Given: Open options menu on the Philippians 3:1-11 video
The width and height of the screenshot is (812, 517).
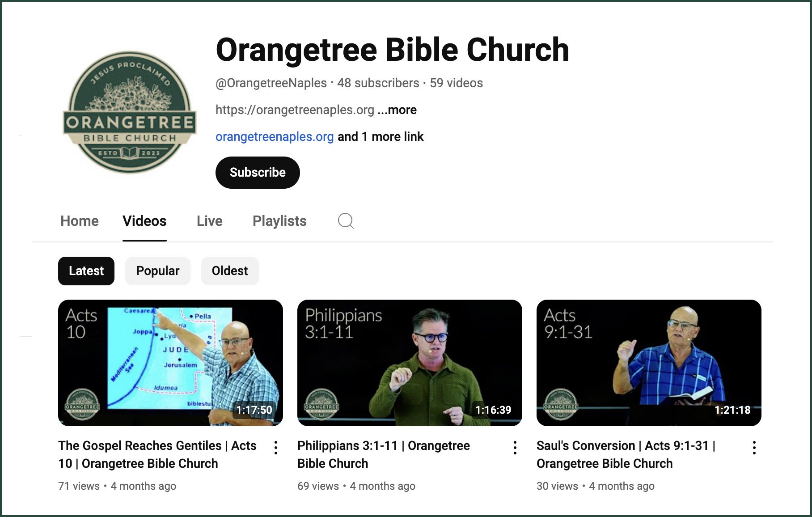Looking at the screenshot, I should tap(515, 447).
